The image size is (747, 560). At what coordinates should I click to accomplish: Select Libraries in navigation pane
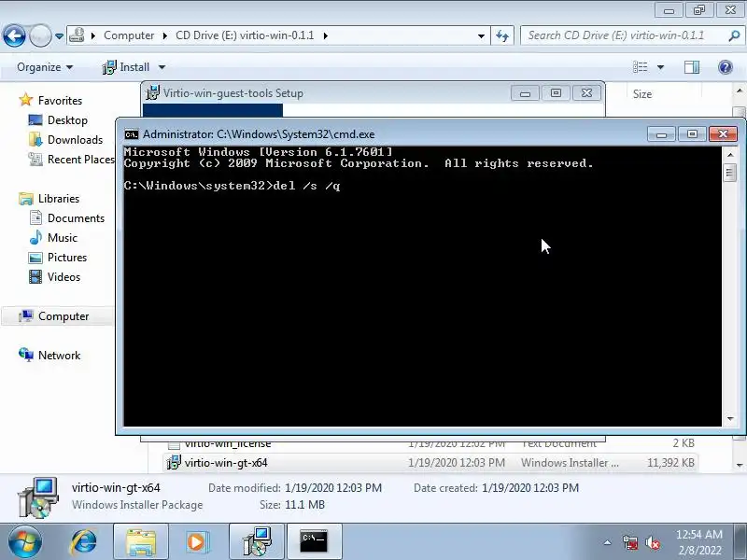[x=58, y=198]
